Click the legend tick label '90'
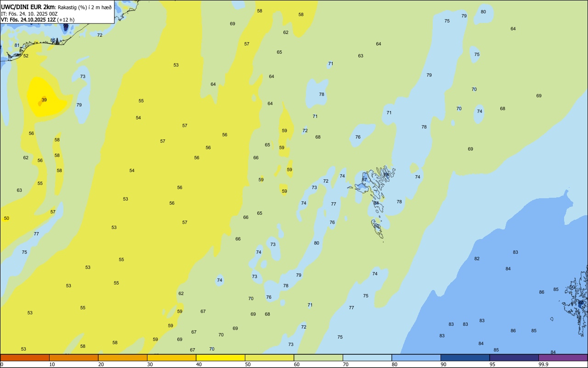This screenshot has height=368, width=588. coord(443,364)
